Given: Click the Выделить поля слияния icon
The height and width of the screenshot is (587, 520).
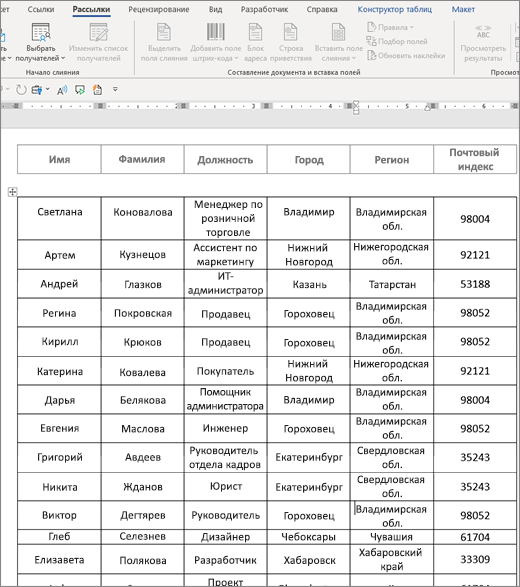Looking at the screenshot, I should pos(164,32).
